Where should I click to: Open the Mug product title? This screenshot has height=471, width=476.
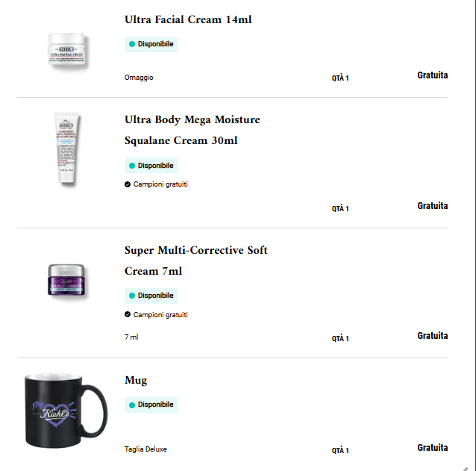tap(136, 380)
